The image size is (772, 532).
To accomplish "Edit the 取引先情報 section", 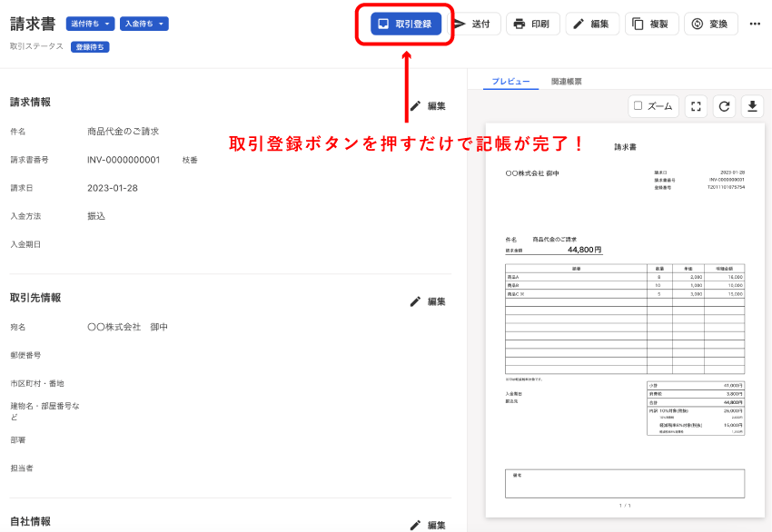I will point(427,302).
